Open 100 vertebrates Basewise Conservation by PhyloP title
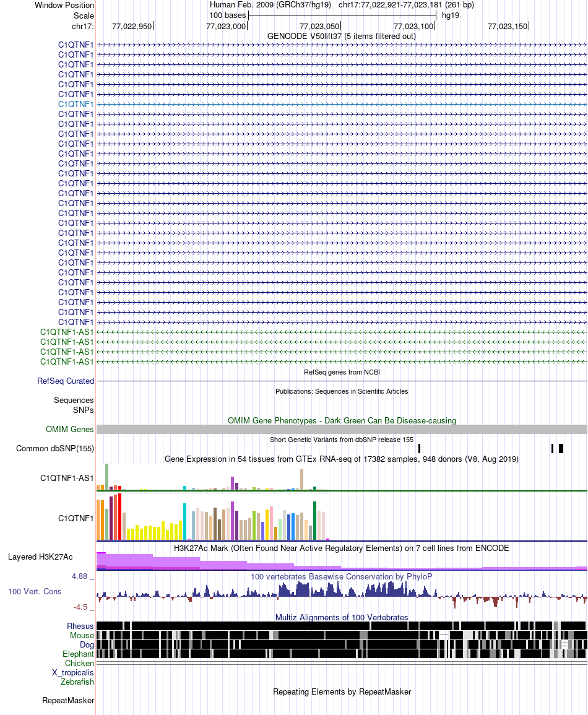Viewport: 588px width, 715px height. [342, 576]
